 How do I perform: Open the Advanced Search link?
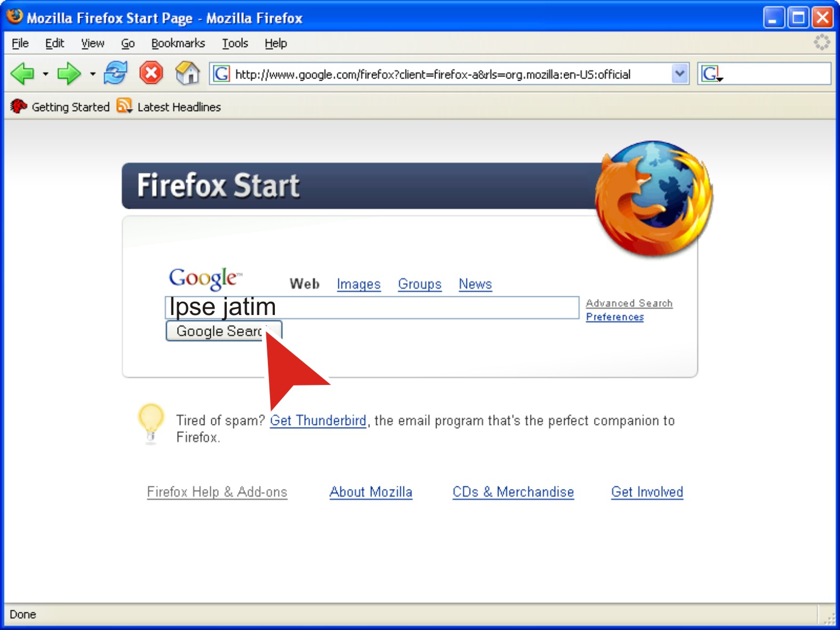point(629,303)
